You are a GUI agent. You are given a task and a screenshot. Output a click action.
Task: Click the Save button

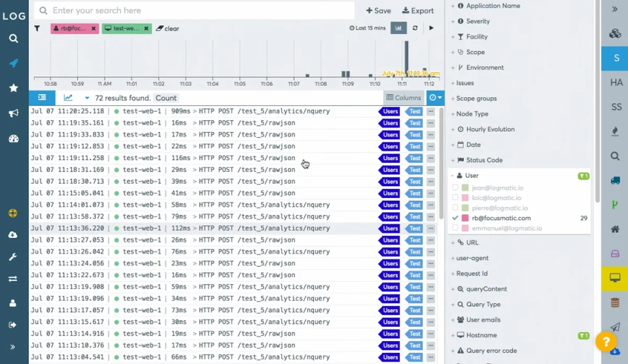coord(378,10)
